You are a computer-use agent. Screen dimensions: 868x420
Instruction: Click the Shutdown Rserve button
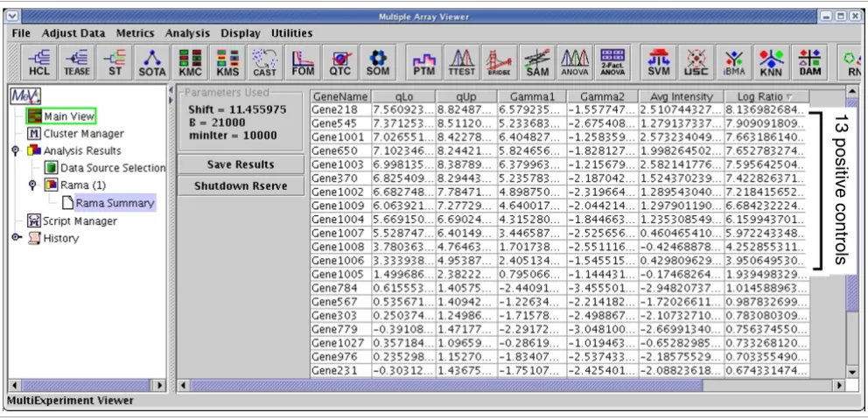241,185
